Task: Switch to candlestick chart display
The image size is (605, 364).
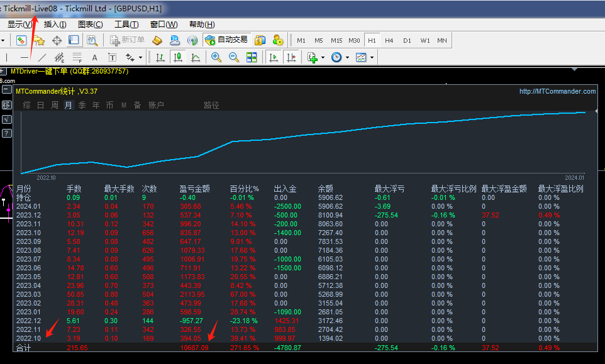Action: (x=178, y=58)
